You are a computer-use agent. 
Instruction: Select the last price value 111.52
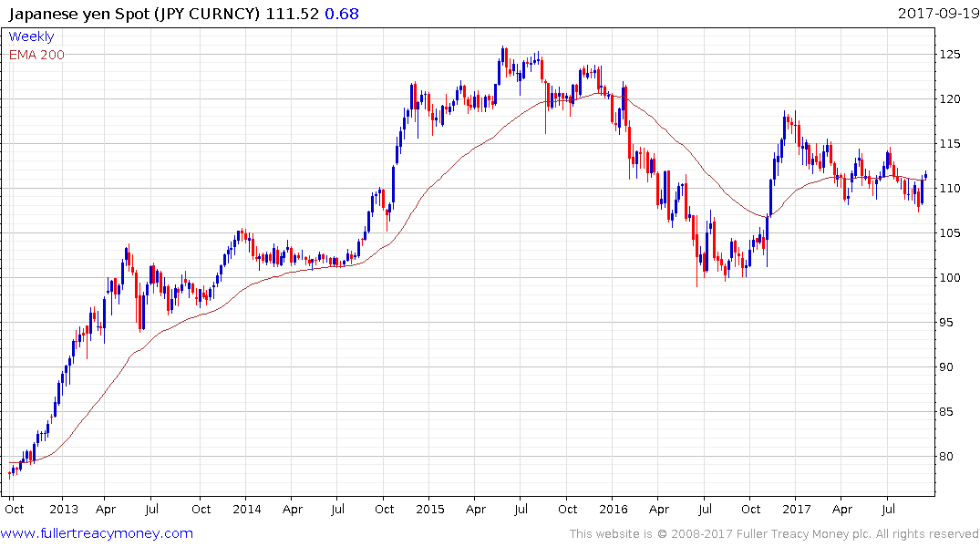[x=292, y=14]
